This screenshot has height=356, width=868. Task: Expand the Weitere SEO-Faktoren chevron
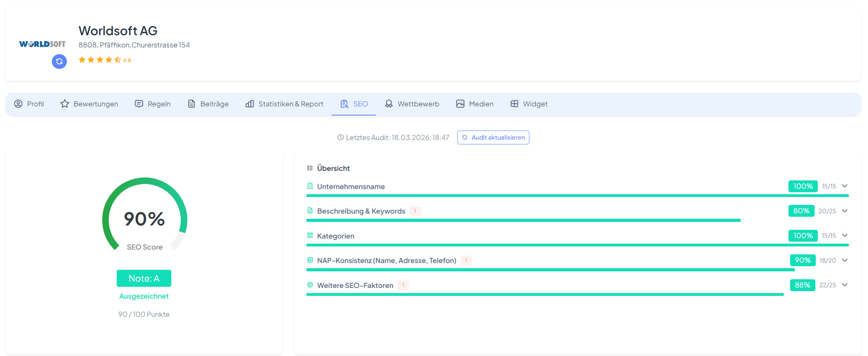coord(845,285)
